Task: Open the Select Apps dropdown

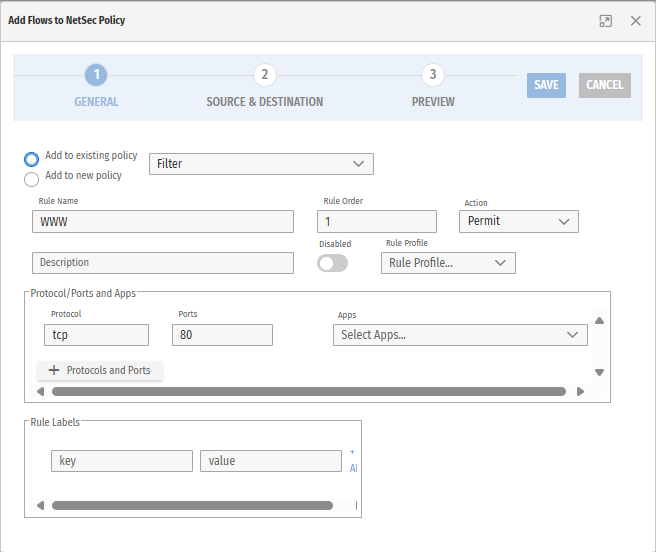Action: coord(459,335)
